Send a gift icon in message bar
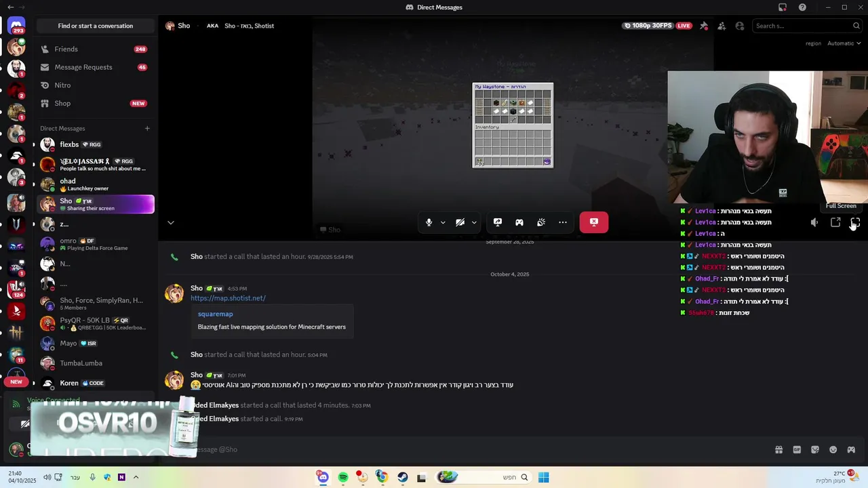 coord(778,449)
